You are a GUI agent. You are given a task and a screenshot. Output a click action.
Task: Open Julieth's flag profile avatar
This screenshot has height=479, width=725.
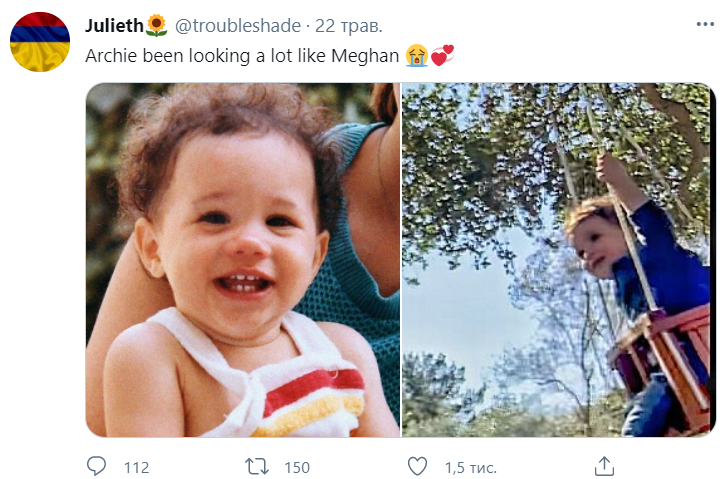coord(40,42)
